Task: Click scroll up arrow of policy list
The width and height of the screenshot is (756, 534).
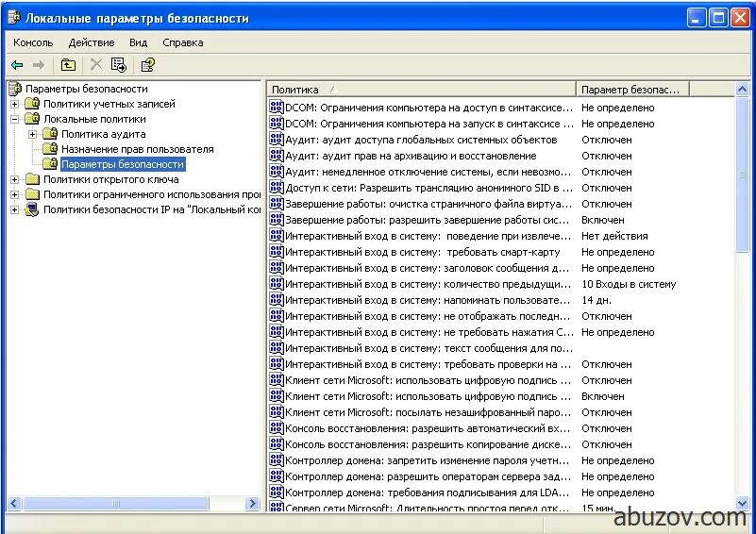Action: (742, 90)
